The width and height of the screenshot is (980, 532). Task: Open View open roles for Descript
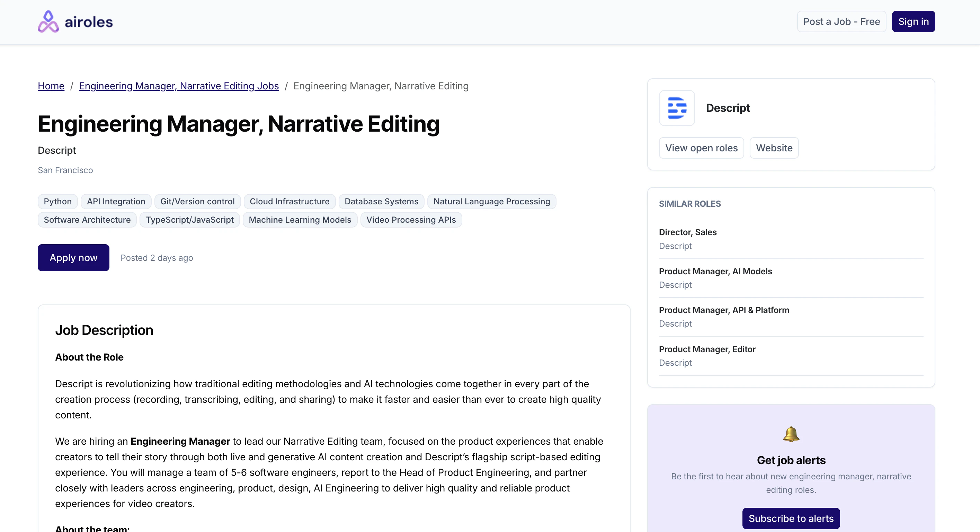[x=701, y=148]
